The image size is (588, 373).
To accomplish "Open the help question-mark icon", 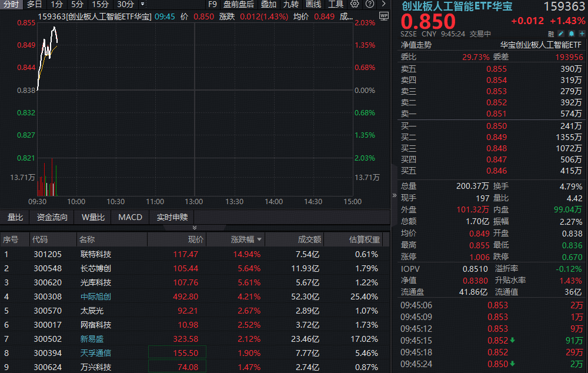I will tap(369, 5).
